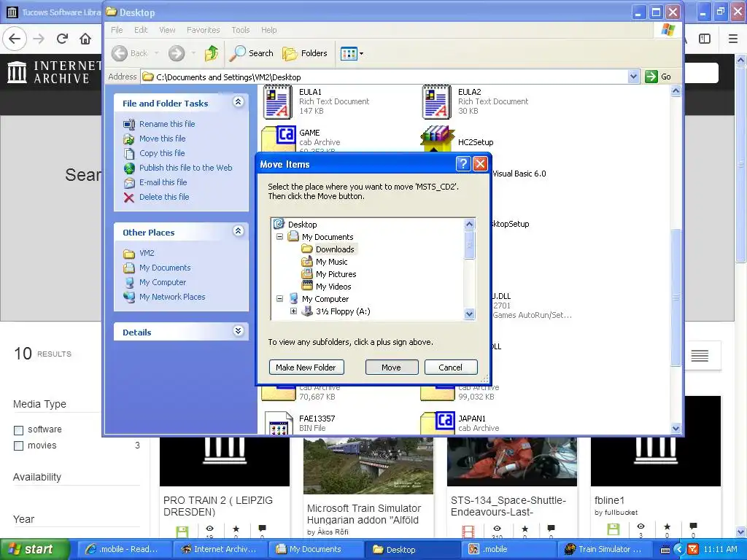Select the EULA1 Rich Text Document icon

pyautogui.click(x=277, y=101)
